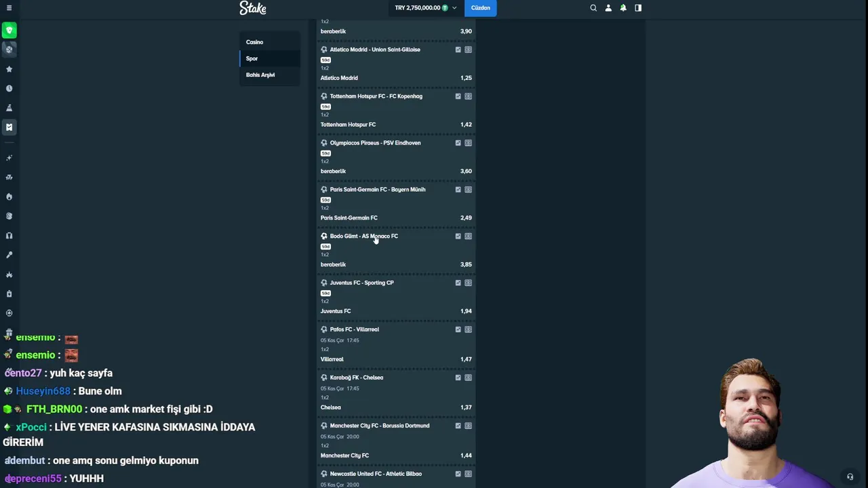Open statistics icon for Karabağ FK match
This screenshot has height=488, width=868.
[x=458, y=378]
